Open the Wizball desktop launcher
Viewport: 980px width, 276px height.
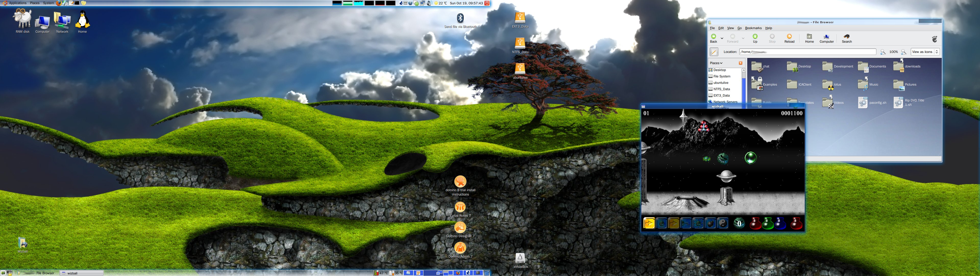(22, 245)
